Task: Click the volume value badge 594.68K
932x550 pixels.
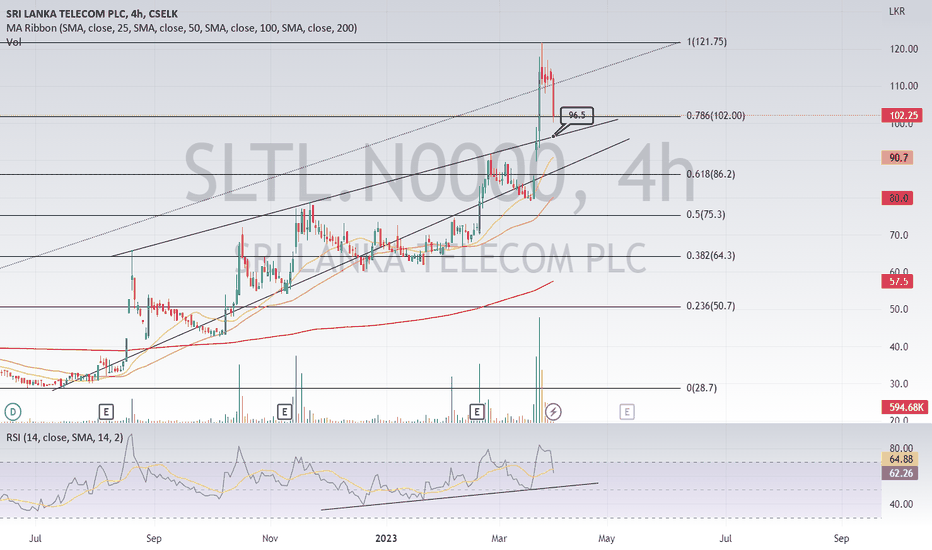Action: tap(905, 407)
